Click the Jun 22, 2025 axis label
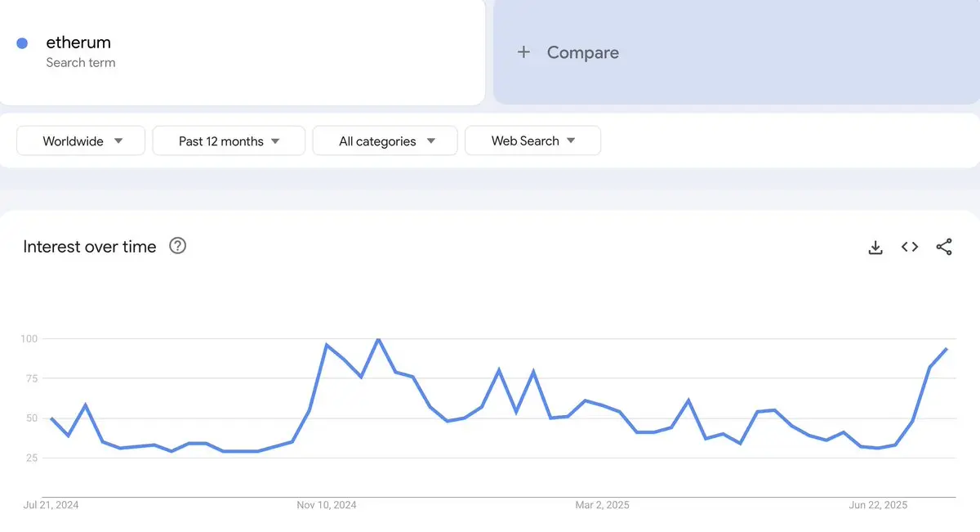This screenshot has height=532, width=980. (878, 505)
